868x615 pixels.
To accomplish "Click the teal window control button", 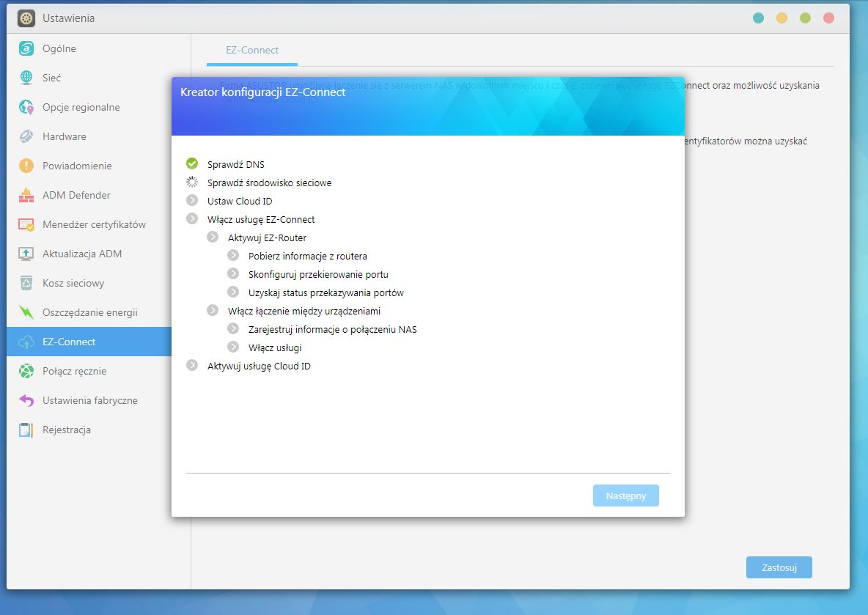I will (x=758, y=18).
